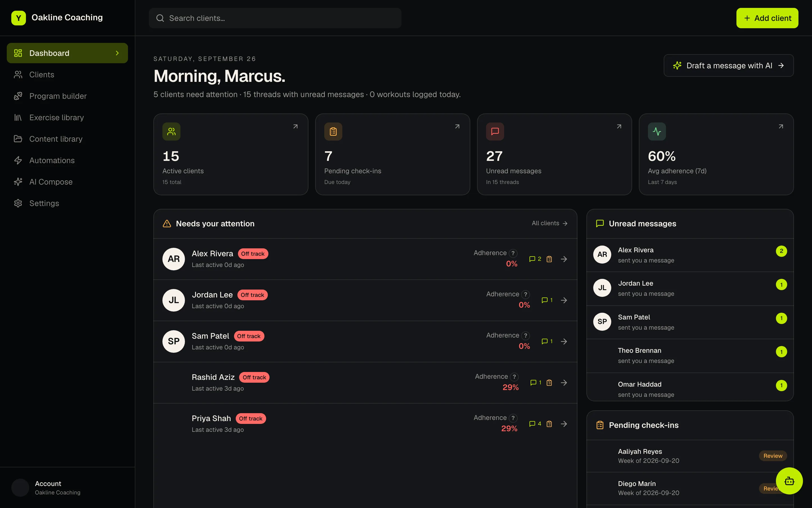Click Jordan Lee's unread count badge
Image resolution: width=812 pixels, height=508 pixels.
[781, 284]
